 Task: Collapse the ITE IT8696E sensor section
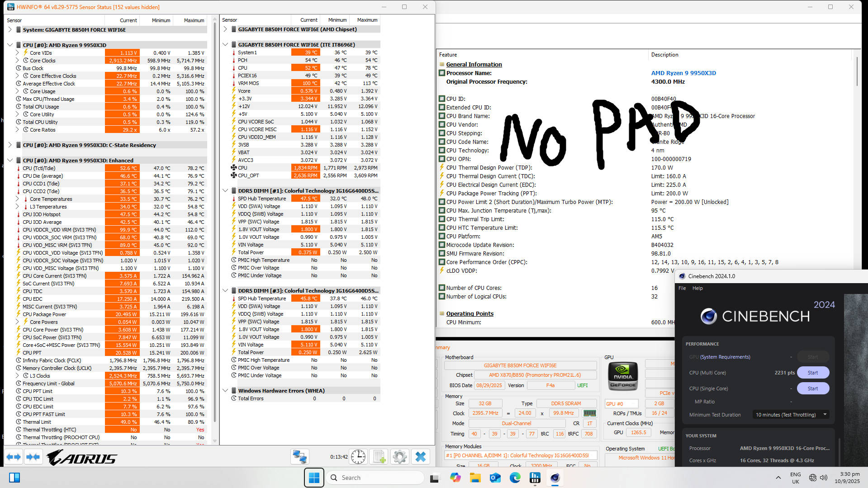[x=225, y=44]
